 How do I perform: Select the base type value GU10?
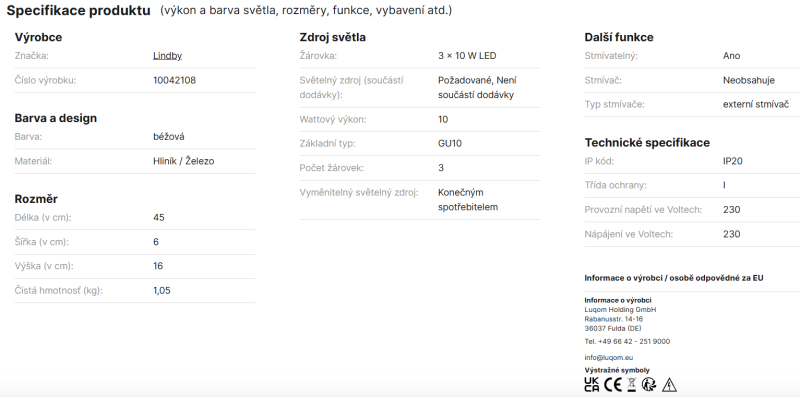[x=450, y=143]
